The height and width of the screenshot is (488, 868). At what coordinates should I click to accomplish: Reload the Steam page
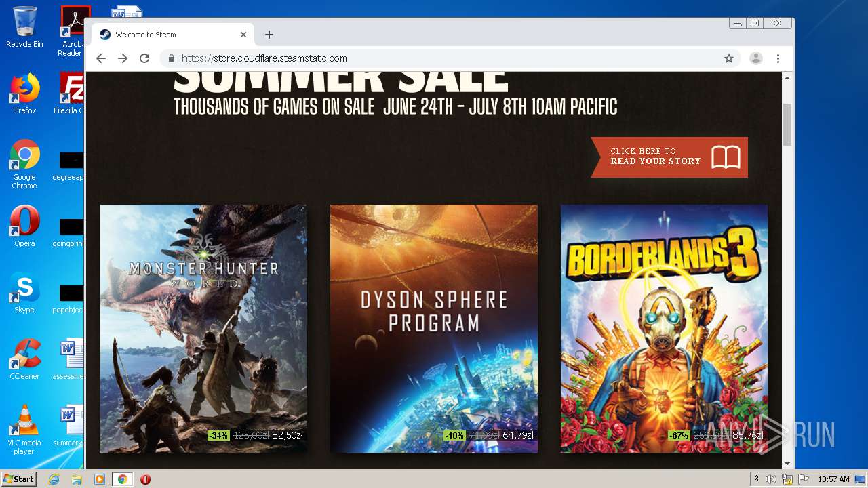(144, 58)
